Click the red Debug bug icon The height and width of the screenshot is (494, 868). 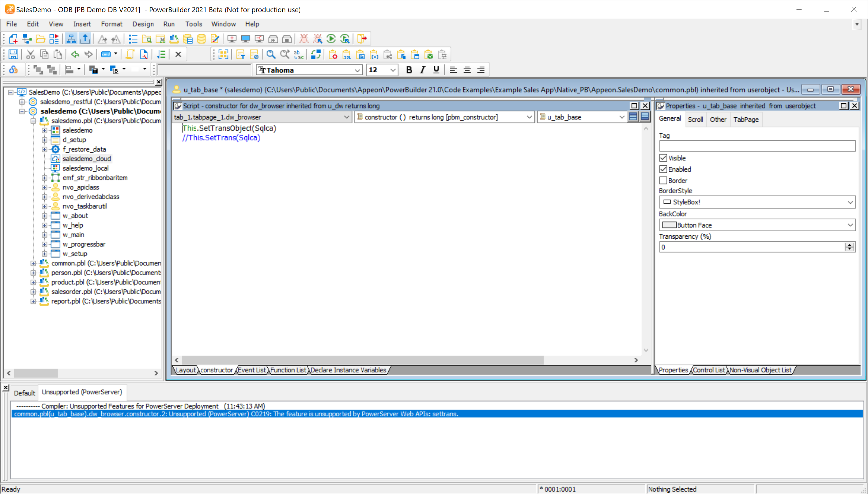[x=304, y=39]
